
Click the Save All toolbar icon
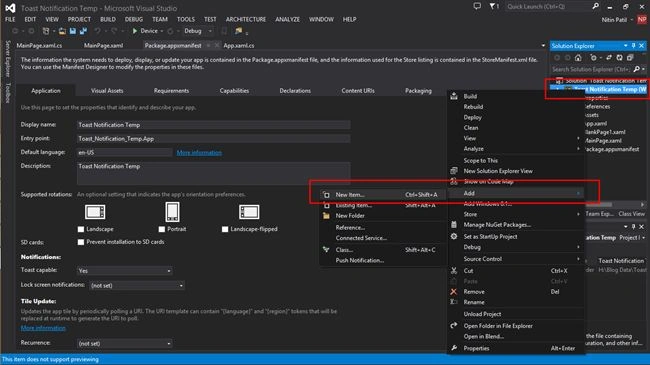(83, 31)
